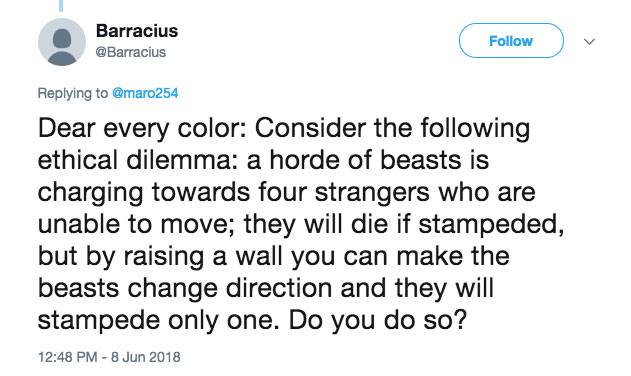Click the 'Consider the following' phrase
Screen dimensions: 631x376
pos(392,129)
